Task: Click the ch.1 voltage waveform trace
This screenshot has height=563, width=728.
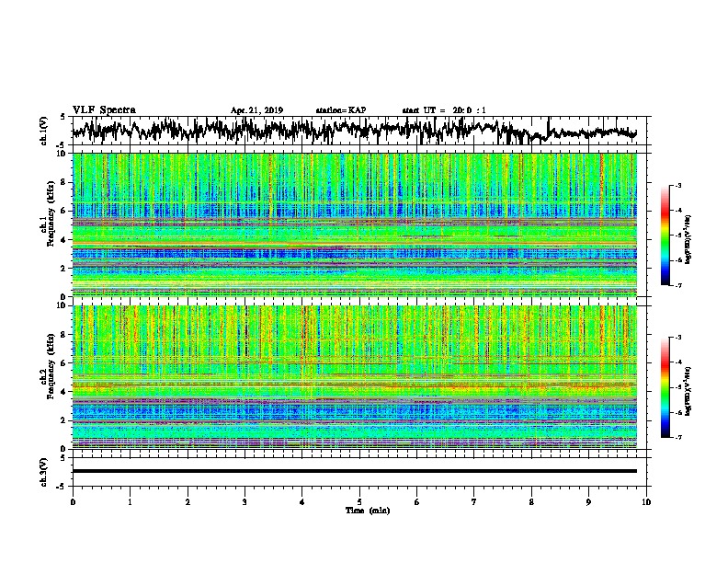Action: pos(354,131)
